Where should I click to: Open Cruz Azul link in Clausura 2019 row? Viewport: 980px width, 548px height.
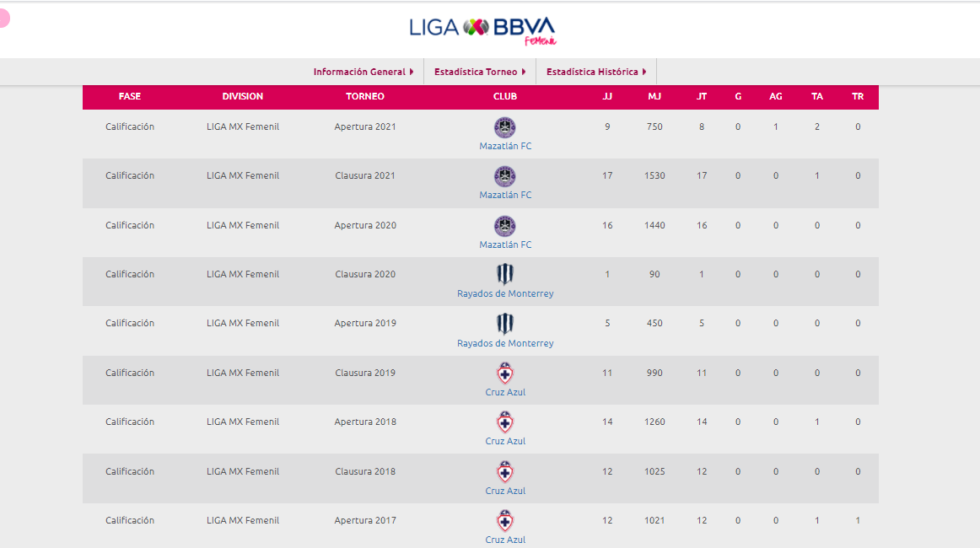click(505, 392)
